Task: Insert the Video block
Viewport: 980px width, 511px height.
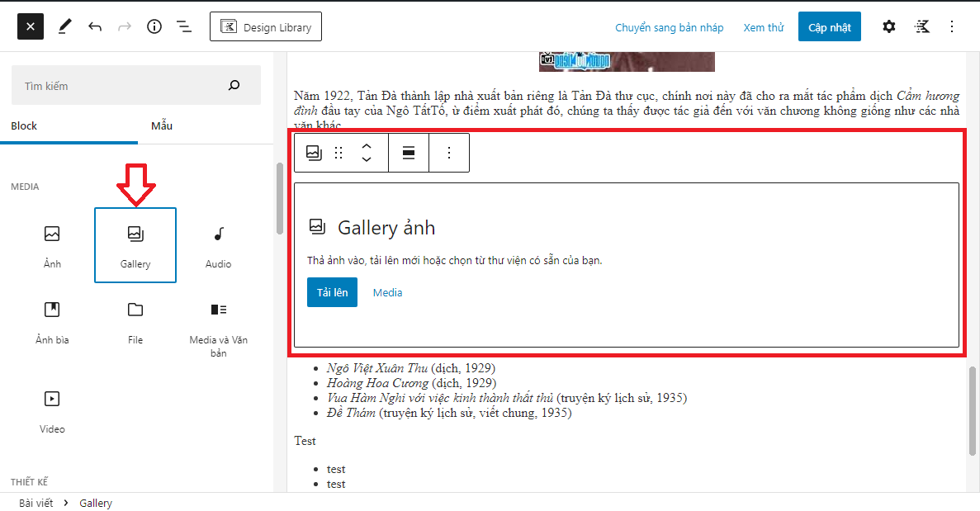Action: [52, 410]
